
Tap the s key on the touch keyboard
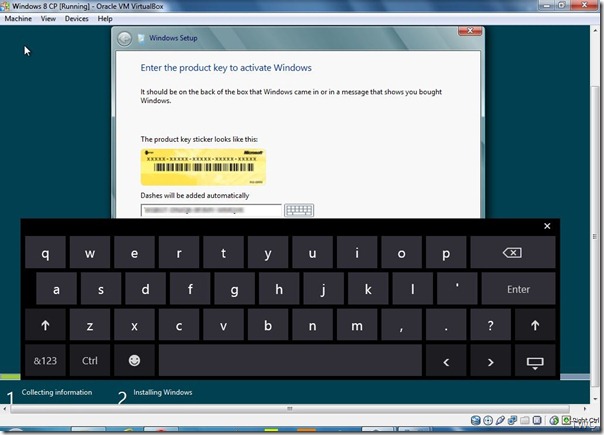click(x=101, y=289)
